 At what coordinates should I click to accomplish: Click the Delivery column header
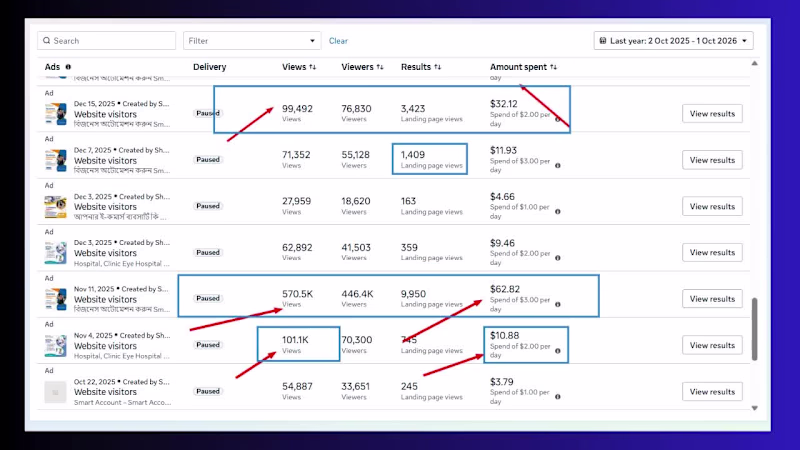point(209,67)
